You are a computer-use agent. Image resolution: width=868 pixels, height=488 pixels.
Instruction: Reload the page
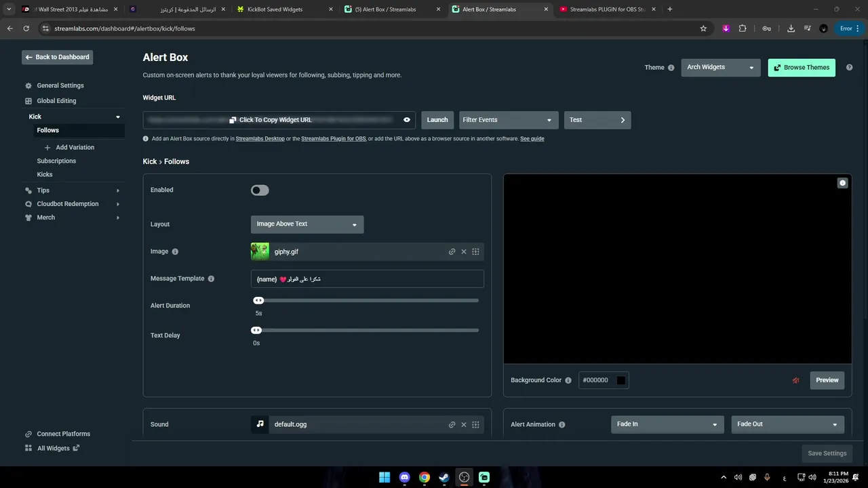pyautogui.click(x=26, y=28)
